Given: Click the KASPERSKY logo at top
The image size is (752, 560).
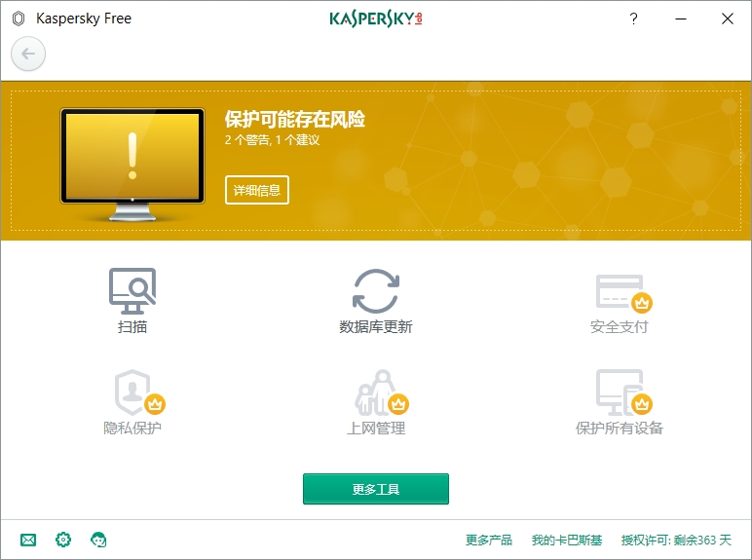Looking at the screenshot, I should pyautogui.click(x=376, y=19).
